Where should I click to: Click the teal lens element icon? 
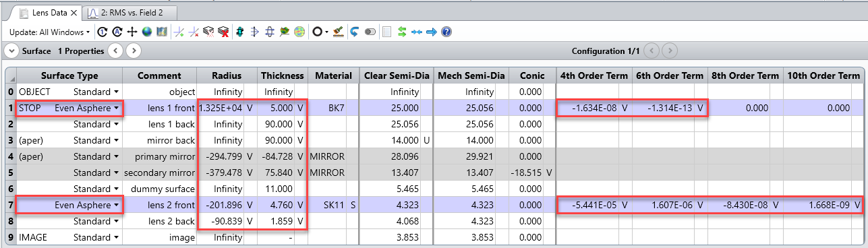coord(240,32)
